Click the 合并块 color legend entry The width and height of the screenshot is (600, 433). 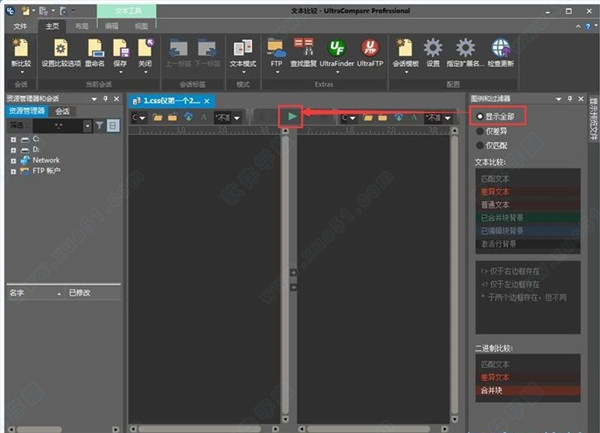point(528,391)
